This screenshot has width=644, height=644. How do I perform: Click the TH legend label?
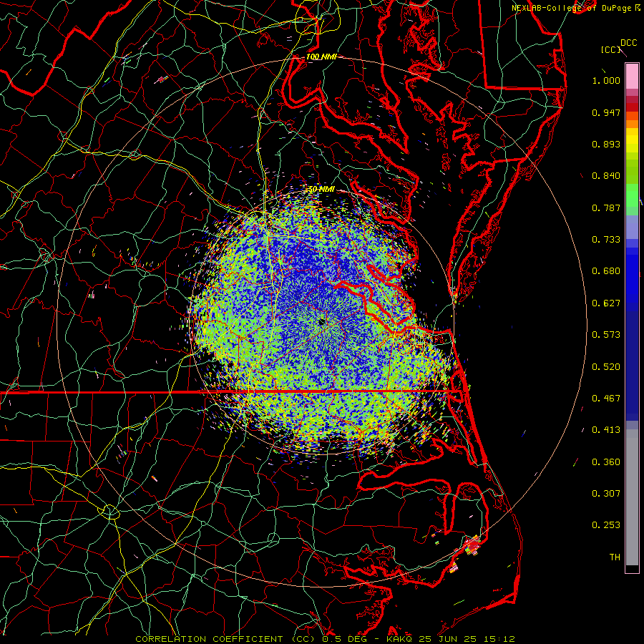(615, 557)
